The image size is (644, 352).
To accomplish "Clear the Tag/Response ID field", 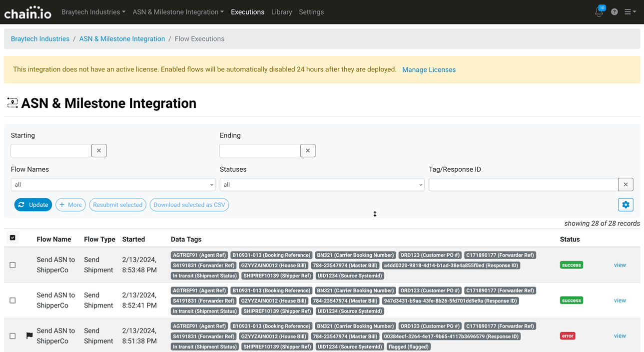I will 626,185.
